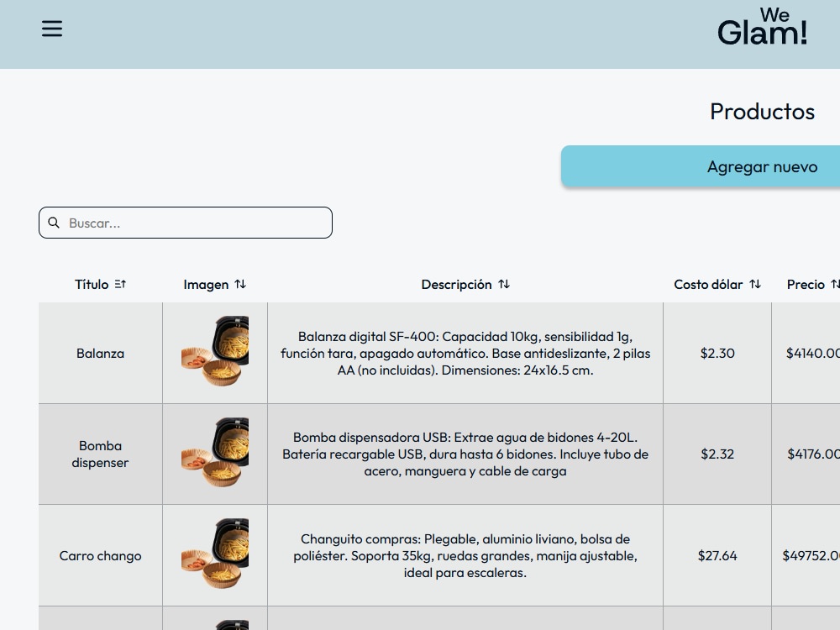The height and width of the screenshot is (630, 840).
Task: Click the $4176.00 price cell
Action: (806, 454)
